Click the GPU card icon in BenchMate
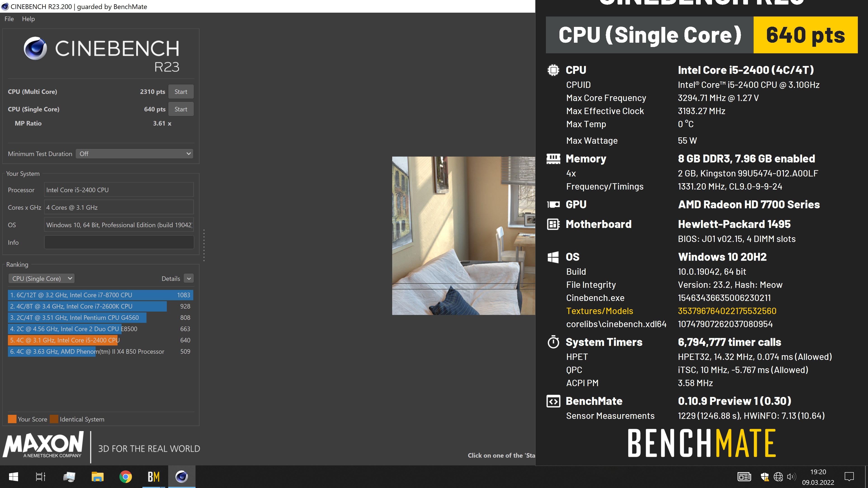Screen dimensions: 868x488 point(553,204)
